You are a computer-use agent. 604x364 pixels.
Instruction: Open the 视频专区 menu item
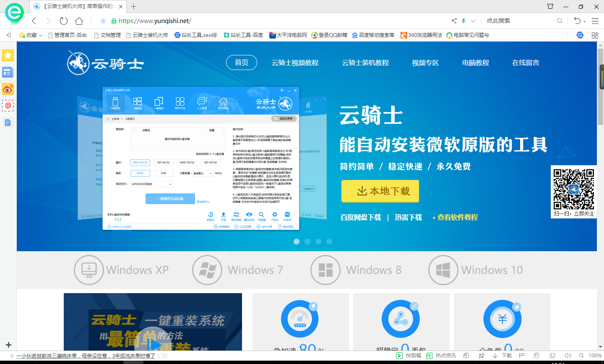425,62
